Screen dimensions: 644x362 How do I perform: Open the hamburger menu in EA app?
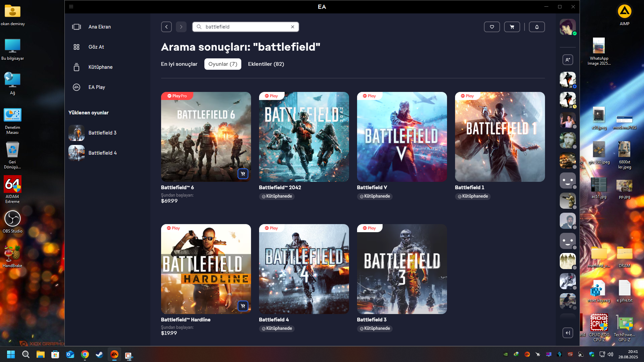[71, 6]
